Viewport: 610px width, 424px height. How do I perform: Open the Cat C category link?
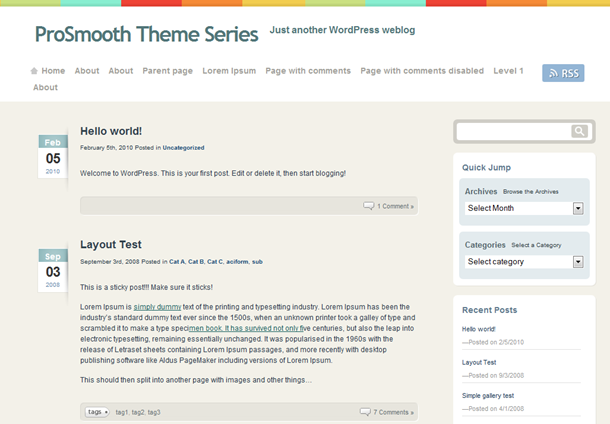point(215,262)
